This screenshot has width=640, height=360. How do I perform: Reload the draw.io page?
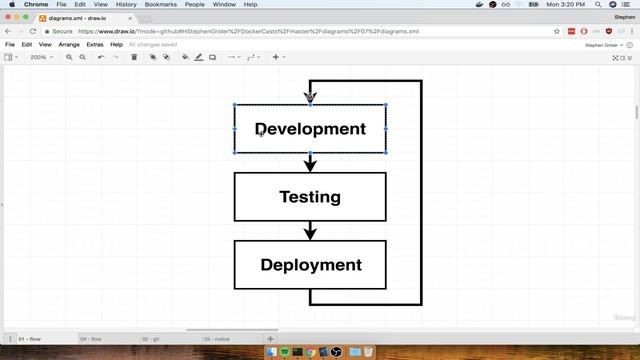pos(33,31)
